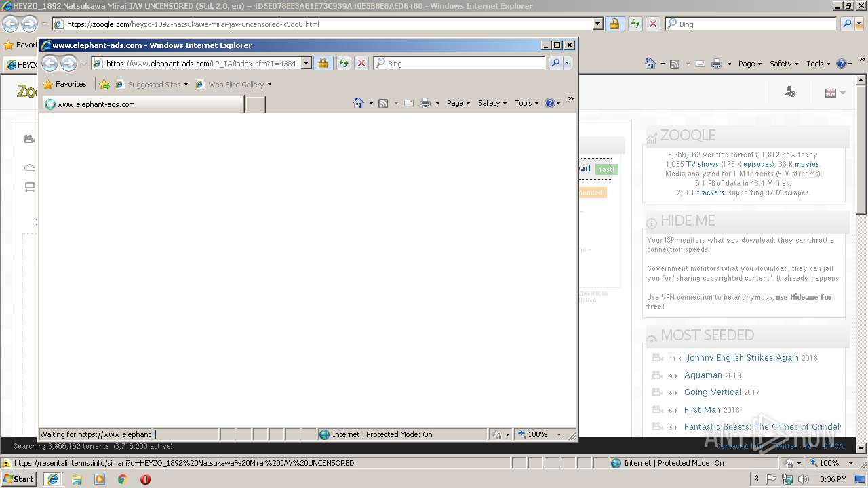Click user account icon on Zooqle page
This screenshot has height=488, width=868.
coord(790,91)
